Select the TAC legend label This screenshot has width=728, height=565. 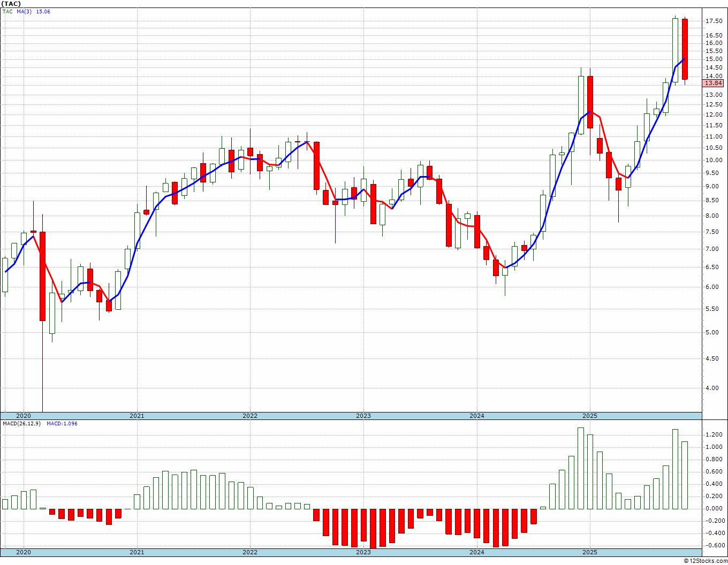pos(7,11)
